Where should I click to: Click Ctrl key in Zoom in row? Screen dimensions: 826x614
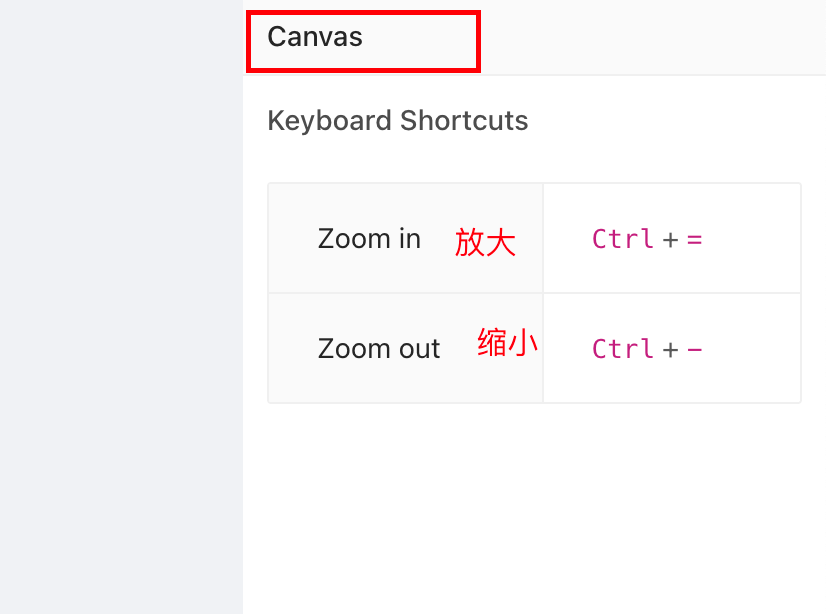coord(623,239)
